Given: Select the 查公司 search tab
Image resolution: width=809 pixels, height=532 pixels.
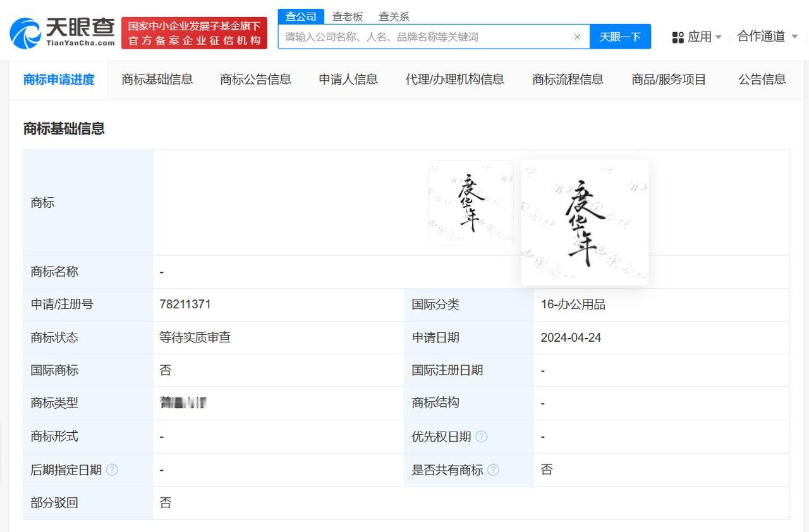Looking at the screenshot, I should pyautogui.click(x=301, y=16).
